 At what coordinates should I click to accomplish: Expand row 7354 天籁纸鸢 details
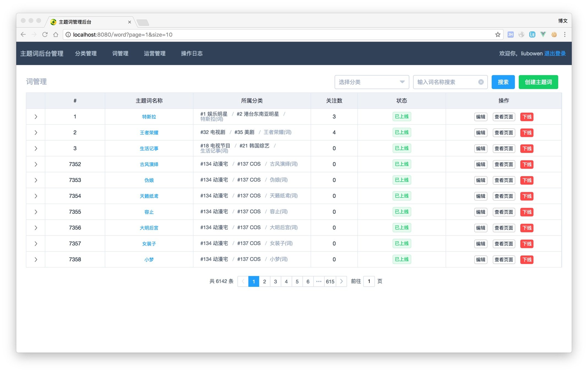pos(36,196)
